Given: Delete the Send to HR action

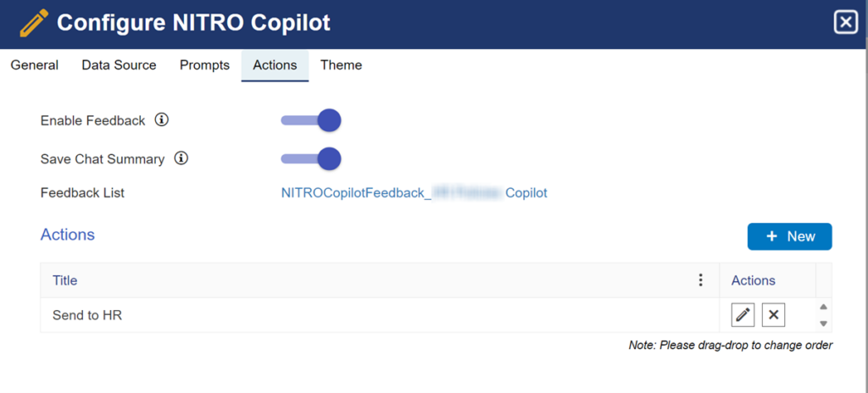Looking at the screenshot, I should point(773,316).
